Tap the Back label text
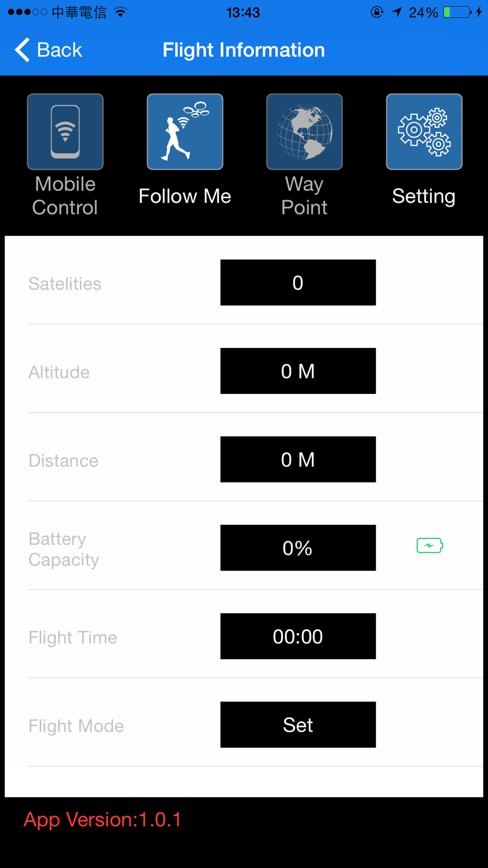488x868 pixels. [x=60, y=50]
